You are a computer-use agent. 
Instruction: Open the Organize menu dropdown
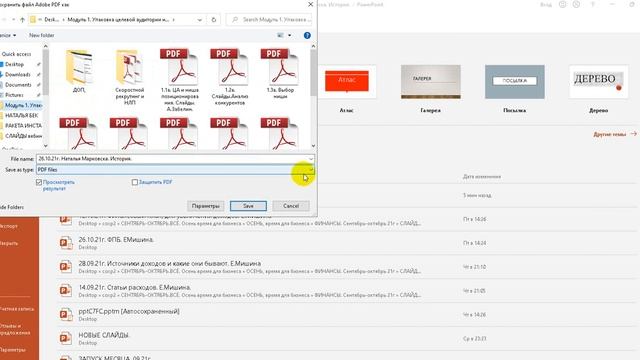[x=8, y=36]
